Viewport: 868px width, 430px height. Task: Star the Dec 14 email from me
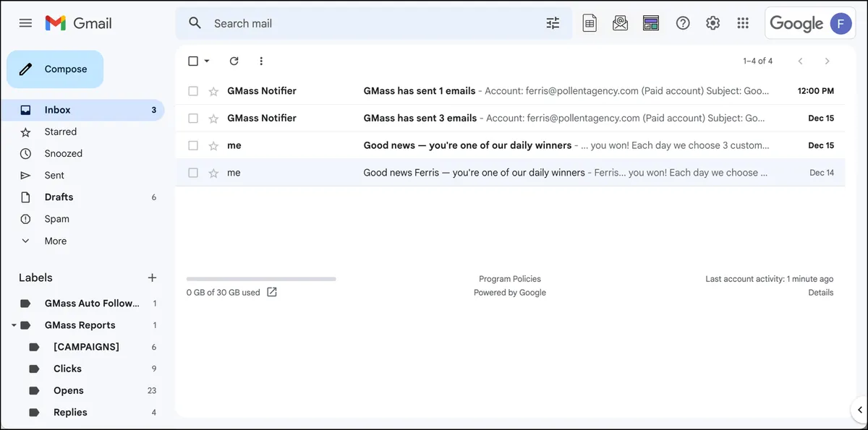tap(213, 173)
